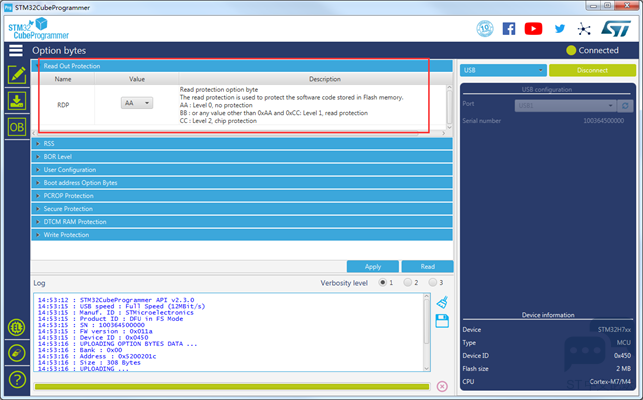Click the Device information heading
This screenshot has height=400, width=643.
pyautogui.click(x=548, y=315)
